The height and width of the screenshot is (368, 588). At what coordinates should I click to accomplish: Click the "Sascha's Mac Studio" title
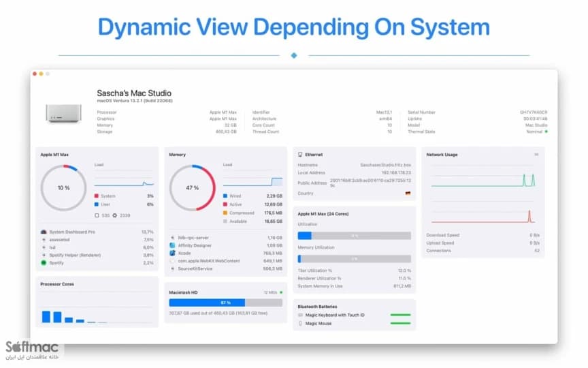click(x=134, y=93)
